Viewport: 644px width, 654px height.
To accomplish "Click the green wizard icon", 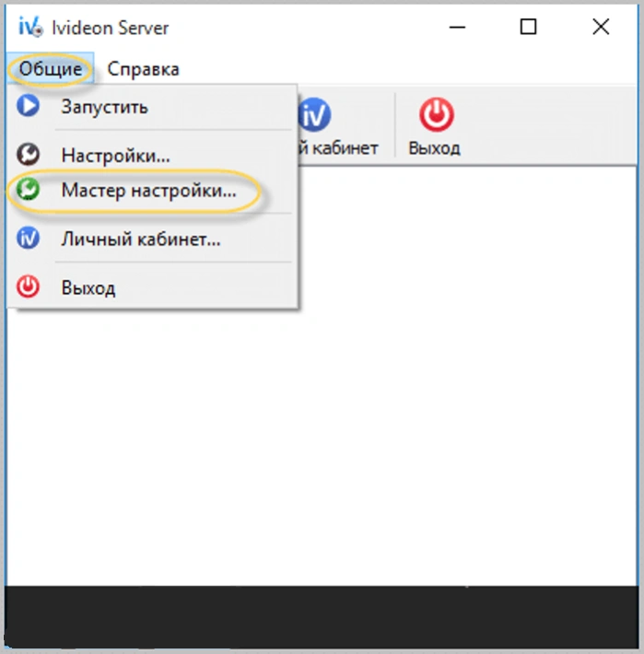I will (28, 190).
